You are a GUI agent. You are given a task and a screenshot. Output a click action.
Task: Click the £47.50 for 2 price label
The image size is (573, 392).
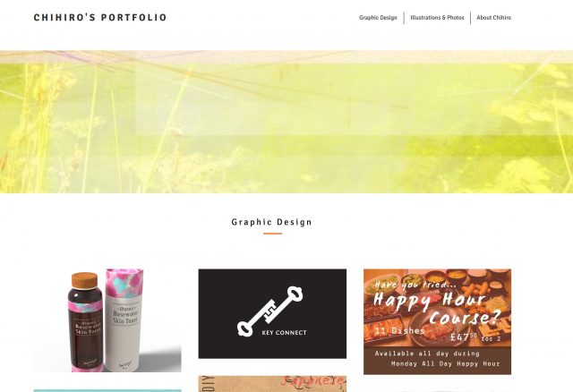(475, 337)
